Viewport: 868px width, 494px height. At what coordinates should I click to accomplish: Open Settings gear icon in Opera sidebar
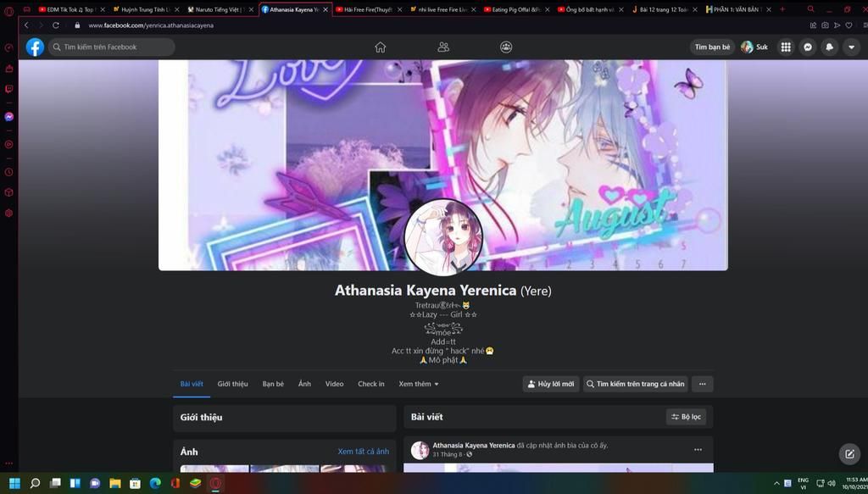pyautogui.click(x=8, y=213)
